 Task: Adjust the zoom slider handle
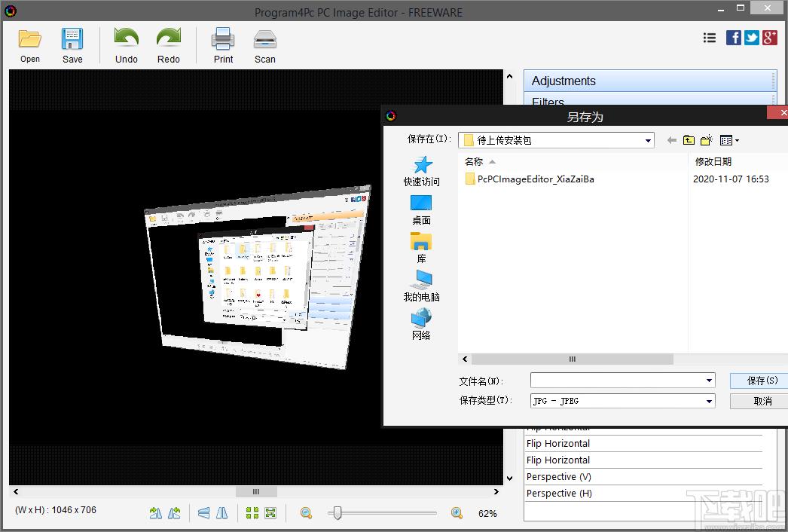[x=337, y=513]
